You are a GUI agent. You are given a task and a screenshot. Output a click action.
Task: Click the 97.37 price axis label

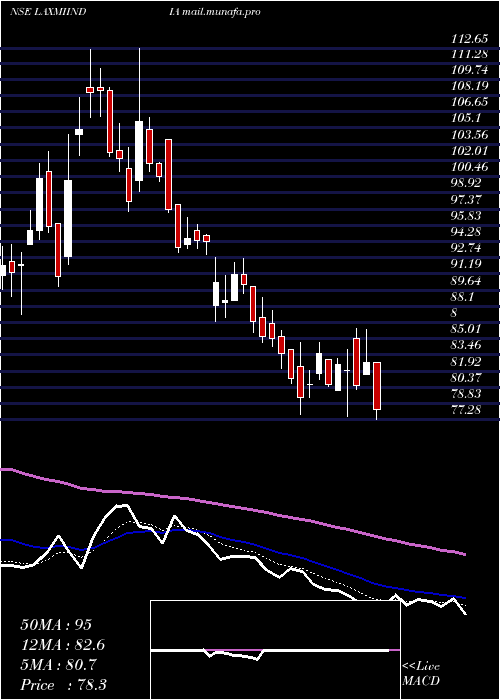pos(467,200)
